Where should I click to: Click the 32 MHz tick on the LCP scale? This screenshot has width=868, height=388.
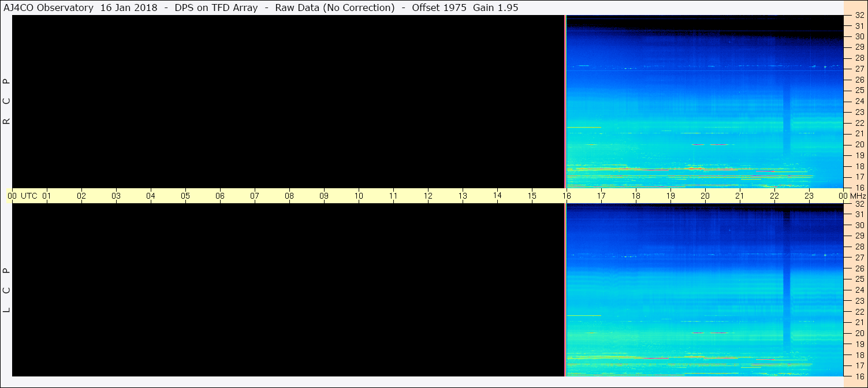pos(859,204)
